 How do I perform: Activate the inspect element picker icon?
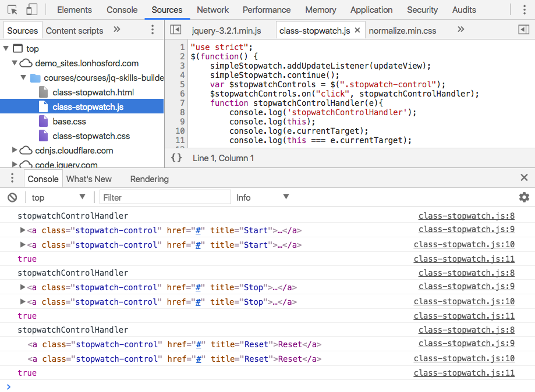[x=12, y=10]
